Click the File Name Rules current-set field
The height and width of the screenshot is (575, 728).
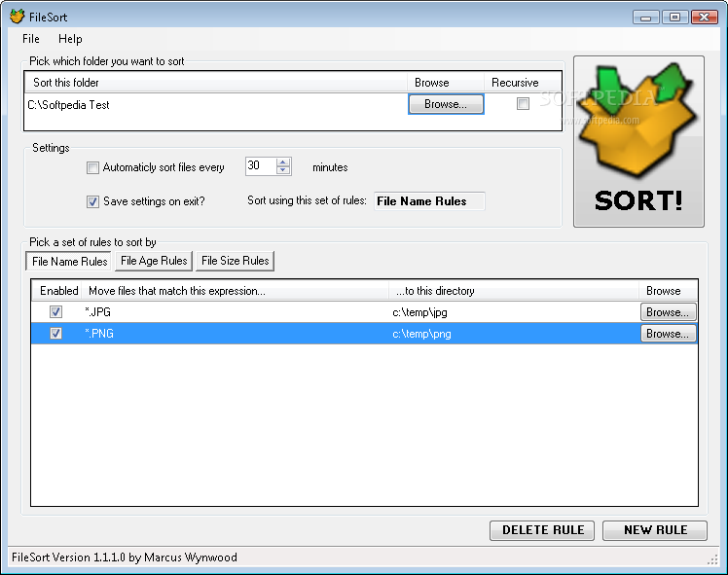429,201
